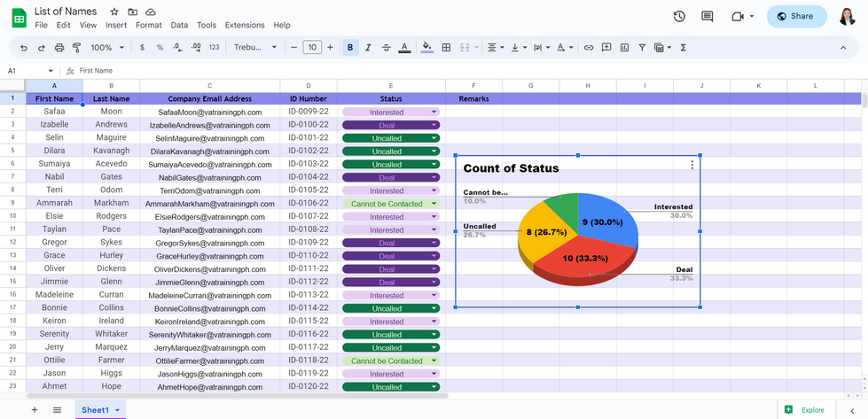Toggle bold formatting
Screen dimensions: 868x419
(x=350, y=47)
